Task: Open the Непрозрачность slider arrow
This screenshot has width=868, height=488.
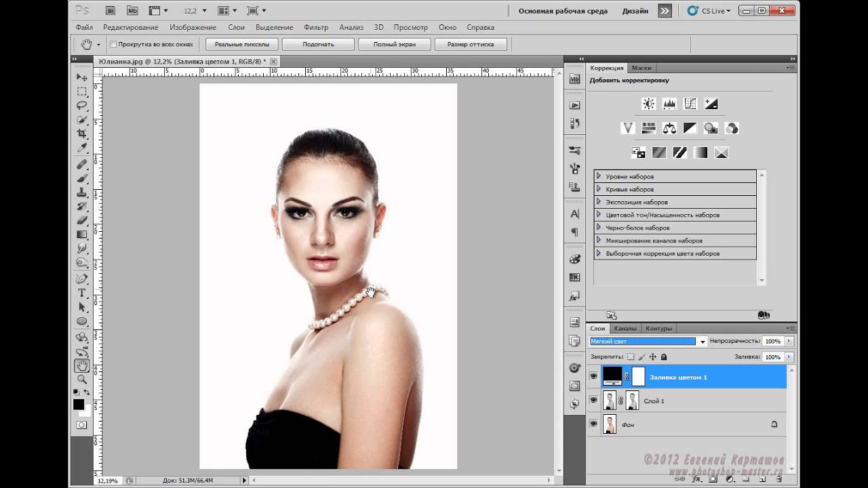Action: [788, 342]
